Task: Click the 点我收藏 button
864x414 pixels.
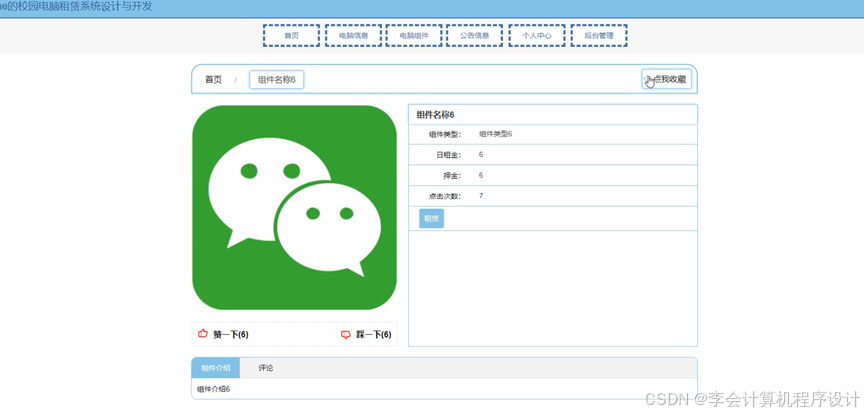Action: click(x=667, y=79)
